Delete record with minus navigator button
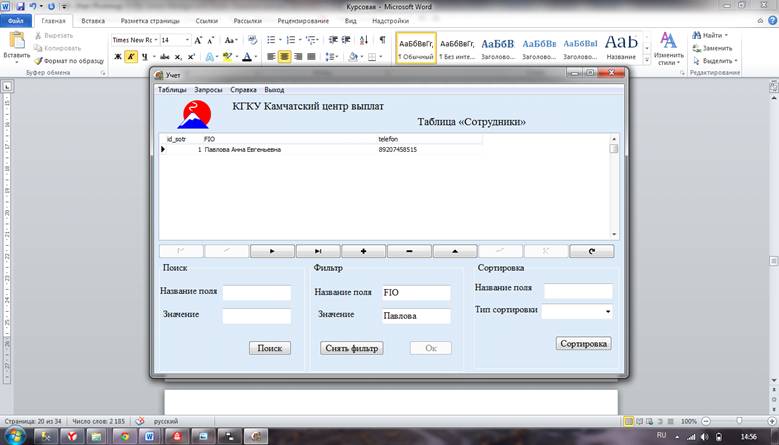This screenshot has width=779, height=445. pos(409,252)
